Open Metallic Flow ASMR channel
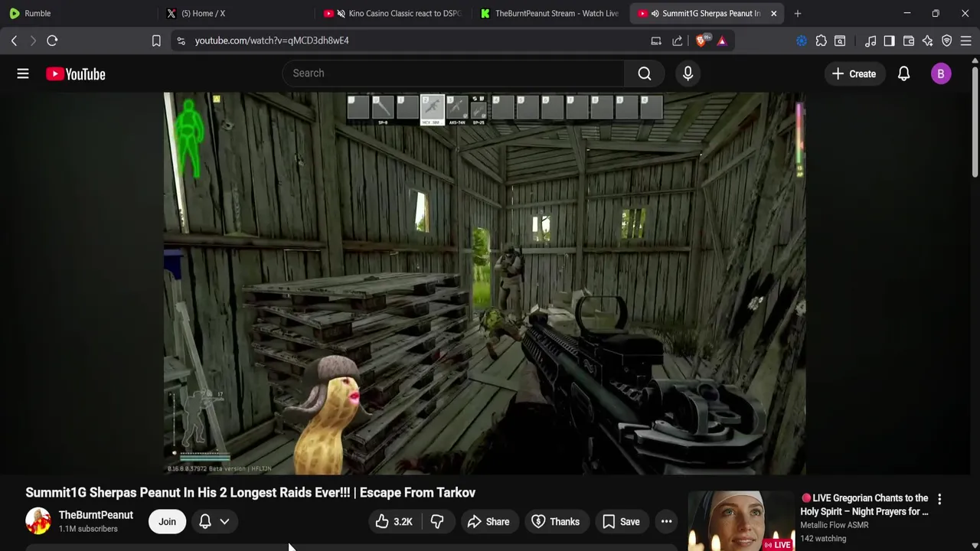 click(835, 525)
